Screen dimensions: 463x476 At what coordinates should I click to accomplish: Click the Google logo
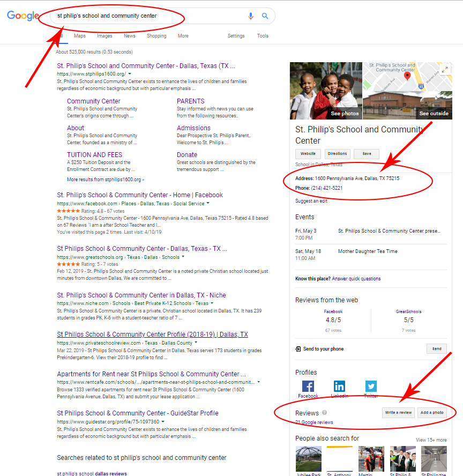(23, 15)
